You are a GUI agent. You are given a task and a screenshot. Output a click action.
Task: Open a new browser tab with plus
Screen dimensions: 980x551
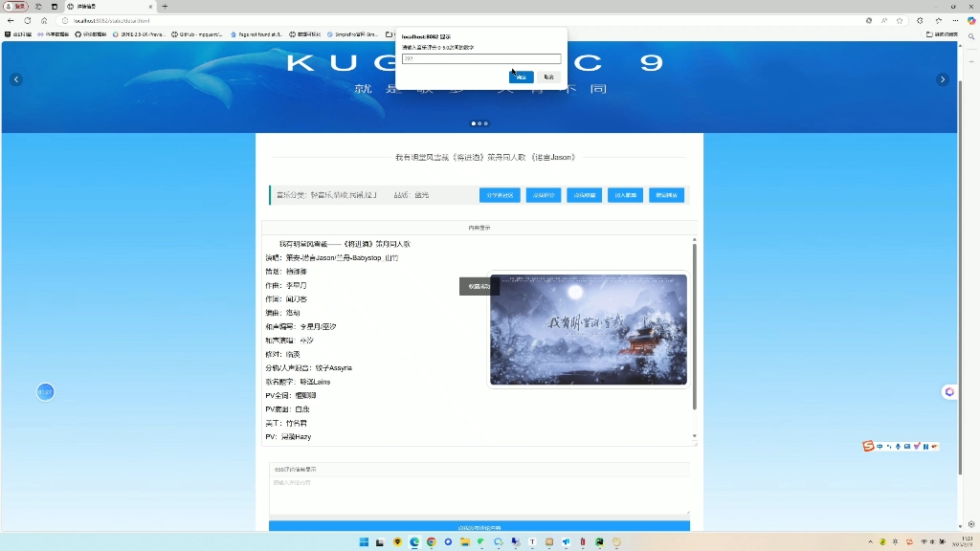click(x=165, y=7)
